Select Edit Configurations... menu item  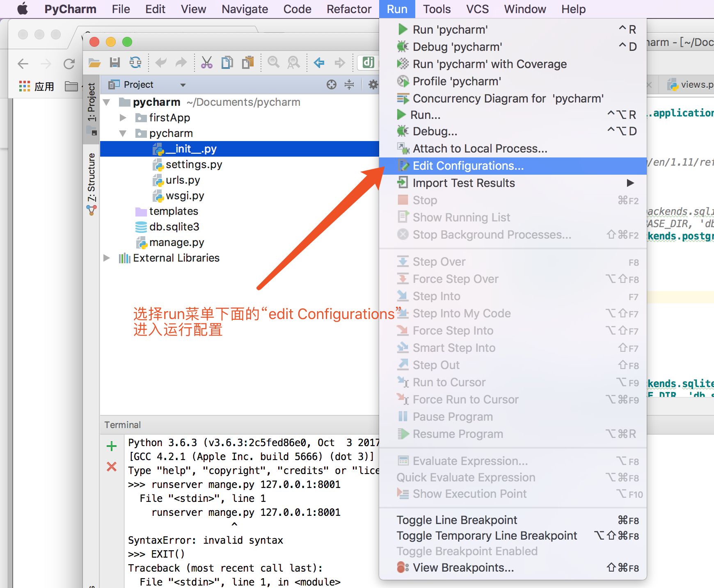point(513,166)
